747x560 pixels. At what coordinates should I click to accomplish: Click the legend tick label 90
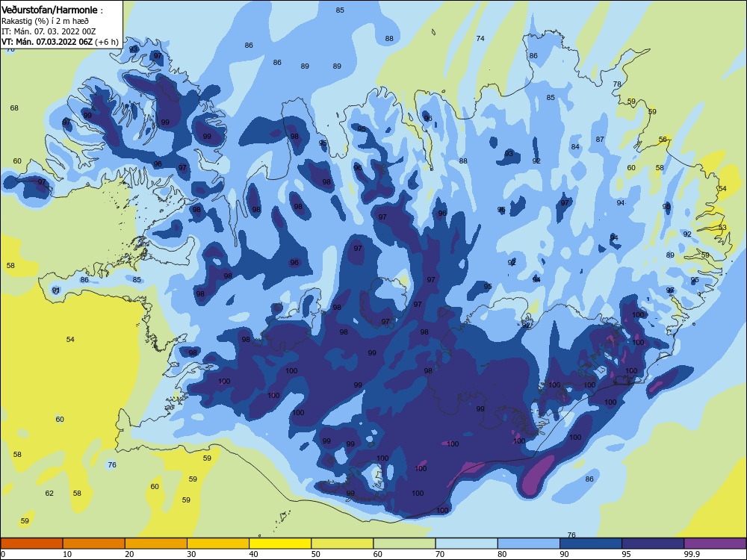click(x=565, y=554)
